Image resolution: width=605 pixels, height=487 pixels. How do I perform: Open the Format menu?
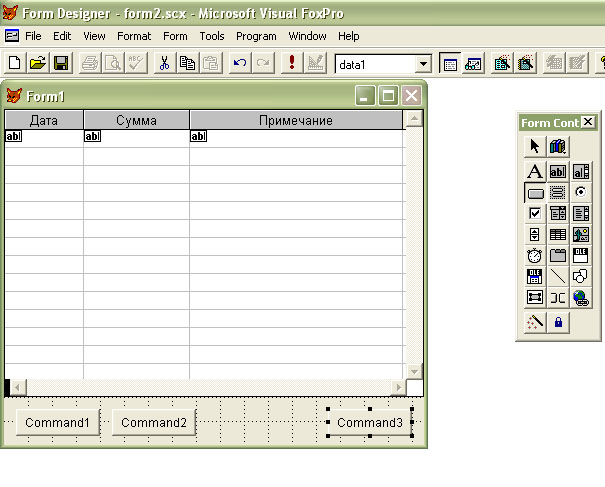(x=134, y=36)
